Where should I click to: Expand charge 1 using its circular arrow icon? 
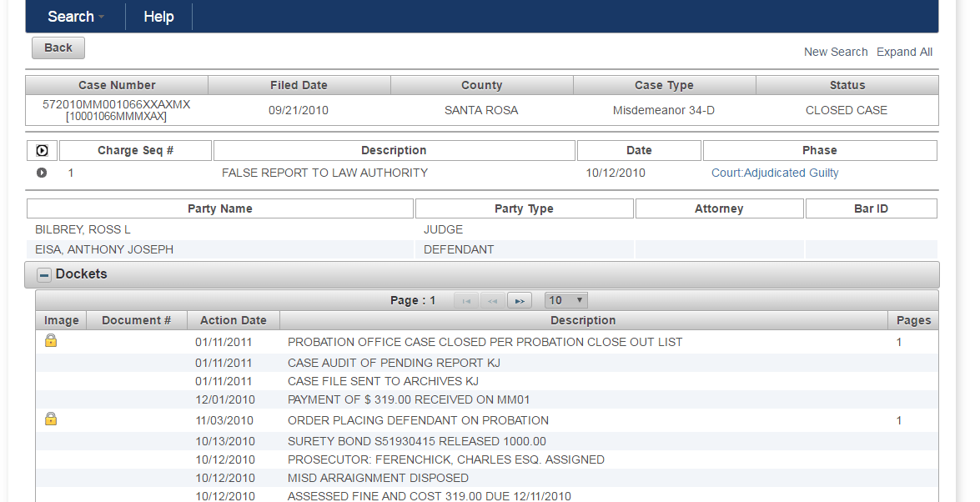(41, 173)
